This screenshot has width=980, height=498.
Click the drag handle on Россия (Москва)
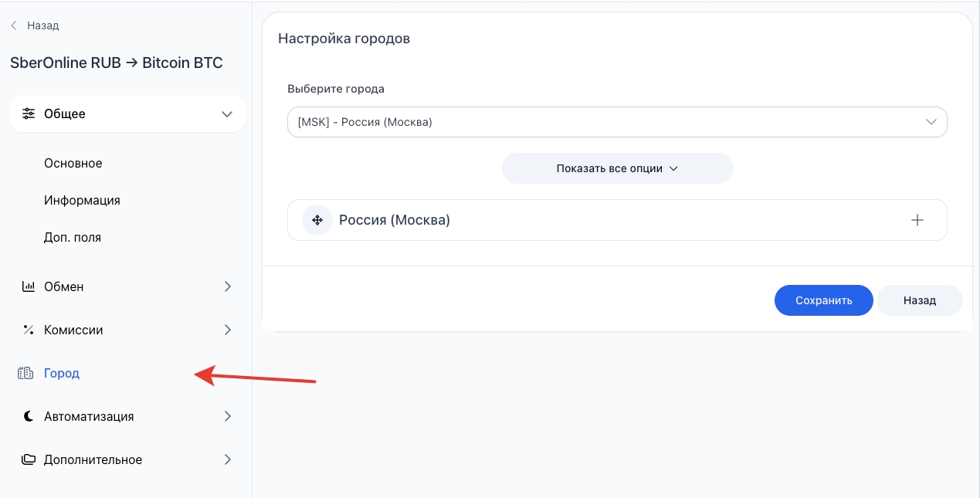317,220
